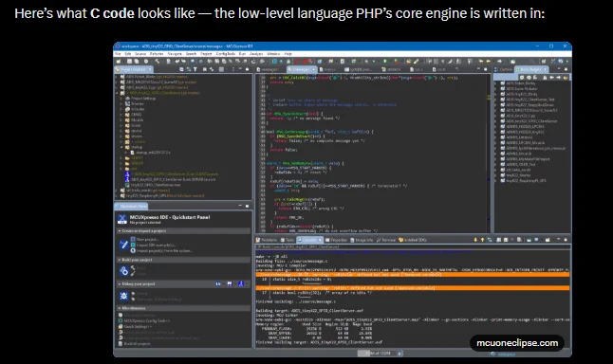Select startup_mk22f51212.c file in tree
613x364 pixels.
click(x=153, y=153)
